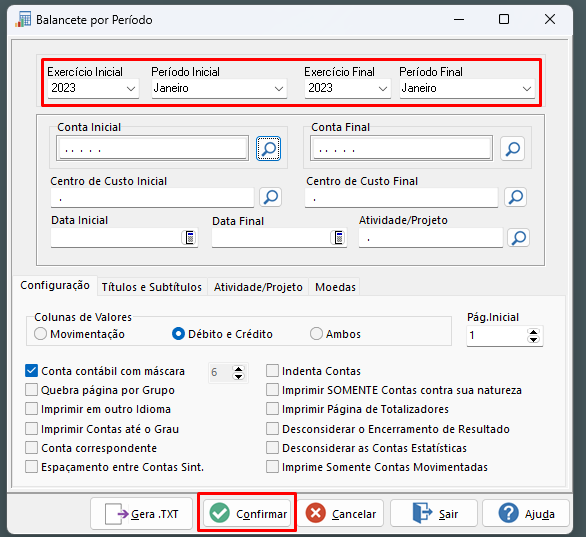This screenshot has height=537, width=586.
Task: Open the Atividade/Projeto search magnifier
Action: (518, 238)
